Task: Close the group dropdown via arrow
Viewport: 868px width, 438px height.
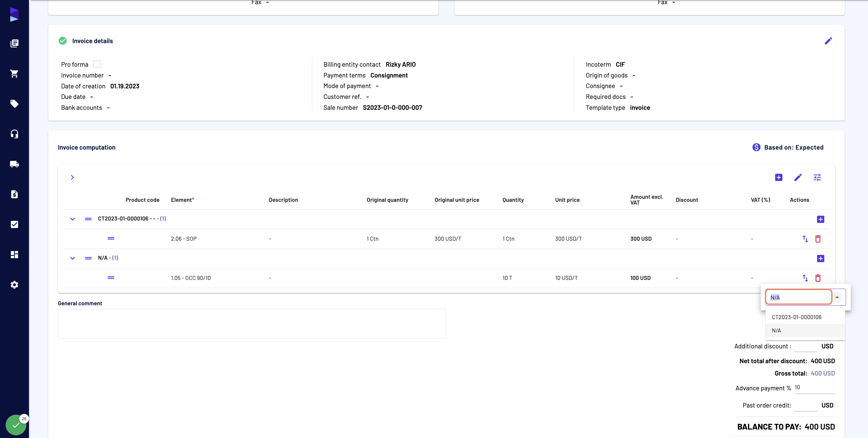Action: [x=837, y=297]
